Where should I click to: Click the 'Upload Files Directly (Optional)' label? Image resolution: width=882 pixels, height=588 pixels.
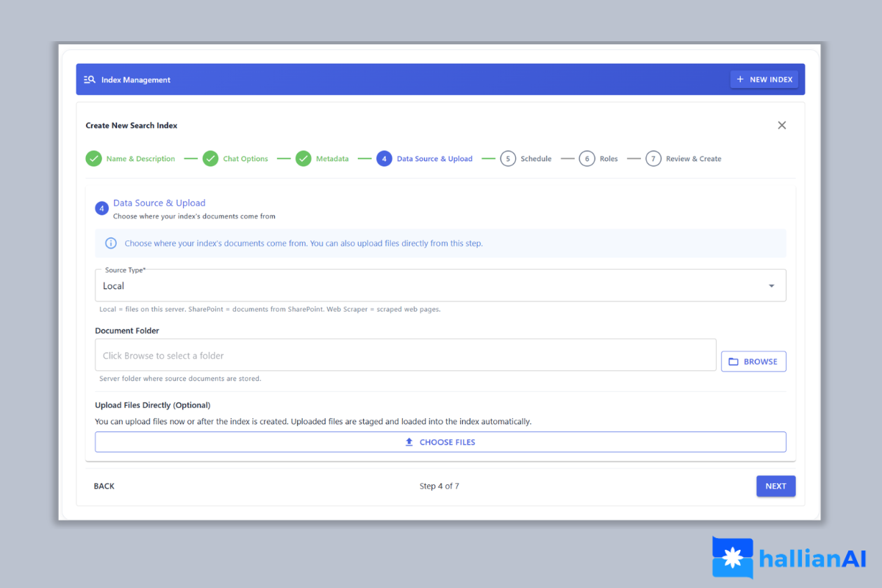153,405
